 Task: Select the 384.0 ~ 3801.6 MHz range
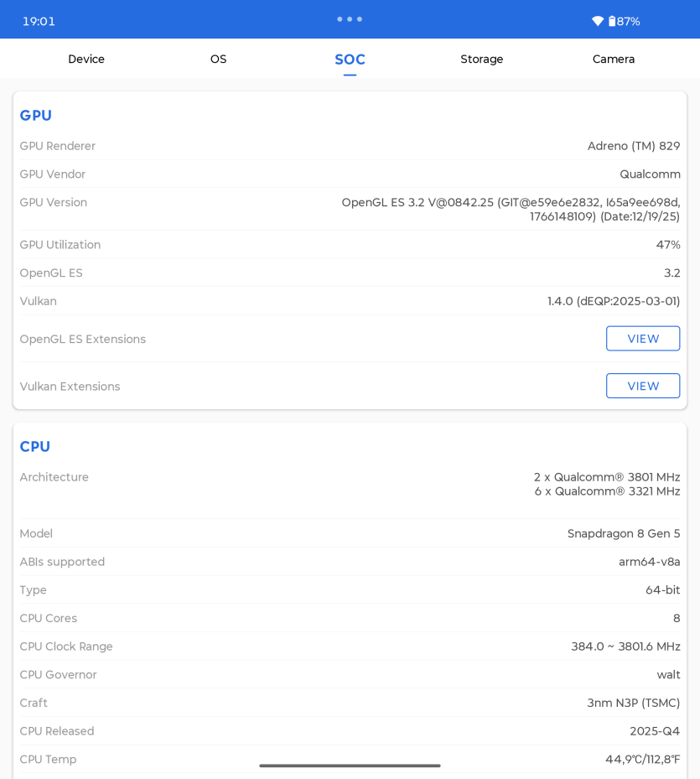tap(625, 647)
